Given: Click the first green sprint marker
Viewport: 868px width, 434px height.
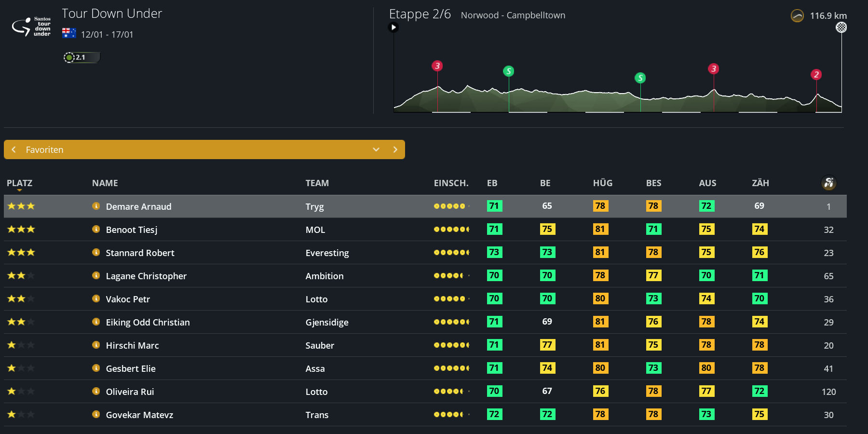Looking at the screenshot, I should 508,71.
